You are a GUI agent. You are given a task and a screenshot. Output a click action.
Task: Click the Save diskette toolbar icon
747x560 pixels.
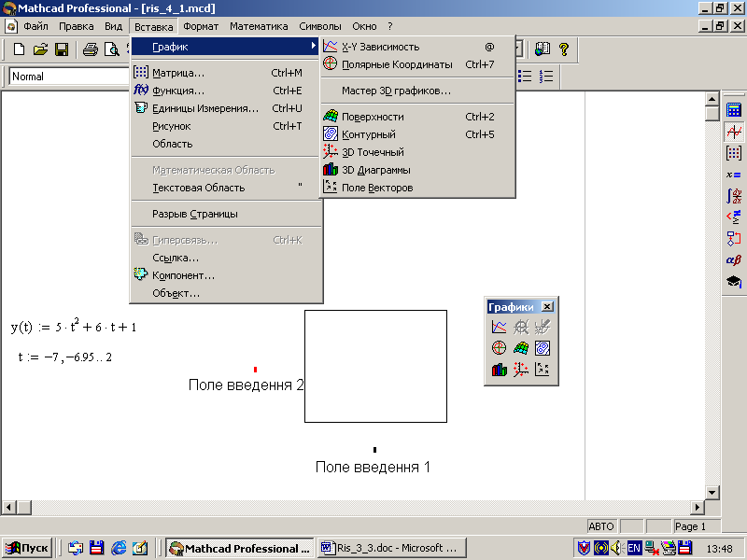point(62,49)
